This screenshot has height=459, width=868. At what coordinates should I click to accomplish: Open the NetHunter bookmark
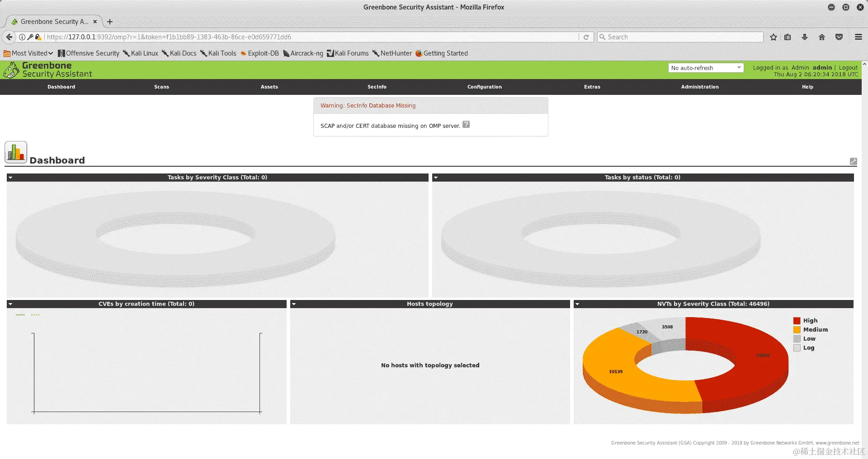point(392,53)
